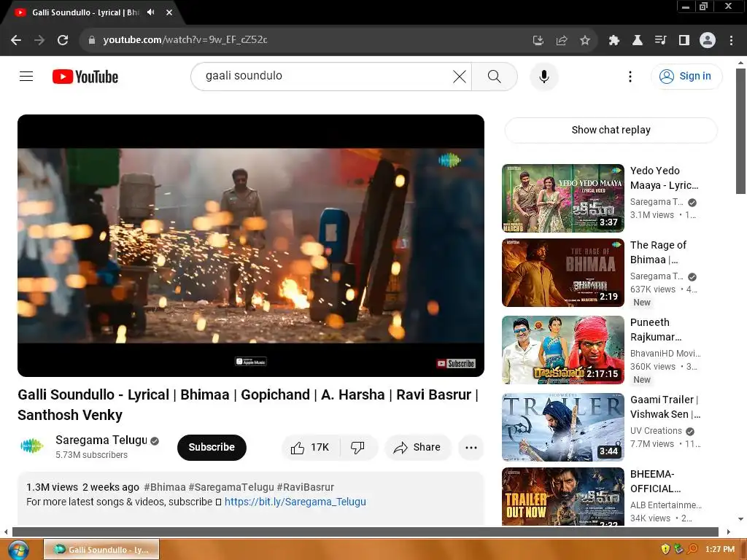Screen dimensions: 747x560
Task: Open Gaami Trailer thumbnail
Action: tap(563, 427)
